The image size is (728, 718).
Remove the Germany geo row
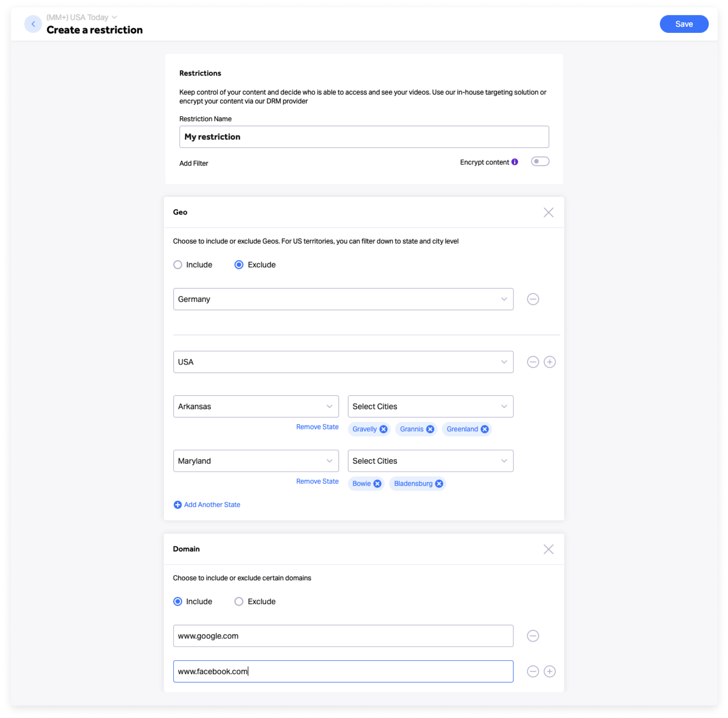[533, 299]
